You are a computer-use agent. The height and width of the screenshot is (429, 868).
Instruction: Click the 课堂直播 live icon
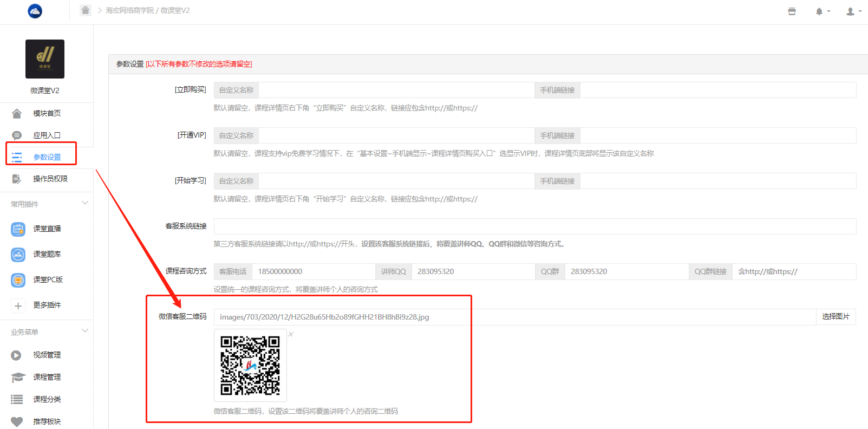tap(18, 229)
